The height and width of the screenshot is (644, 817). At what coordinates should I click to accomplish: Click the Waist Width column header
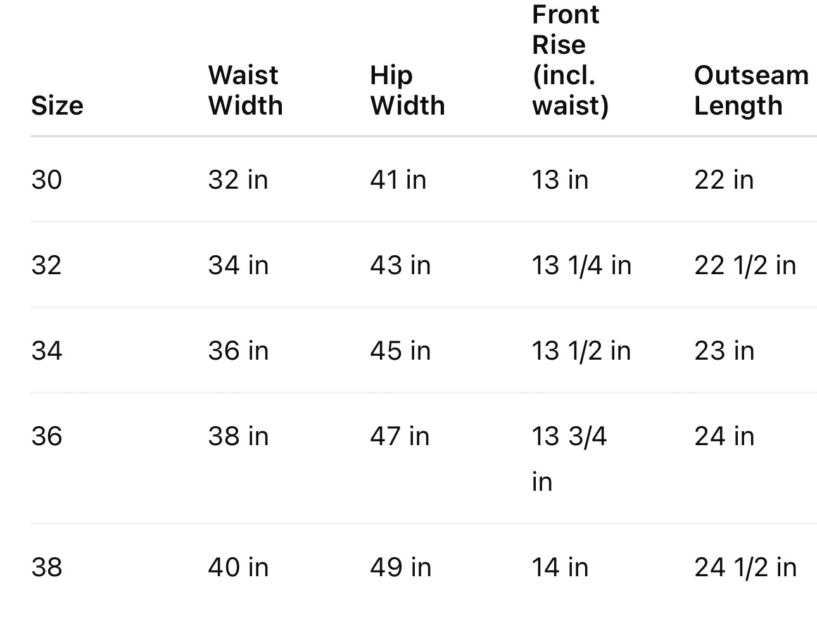click(245, 91)
